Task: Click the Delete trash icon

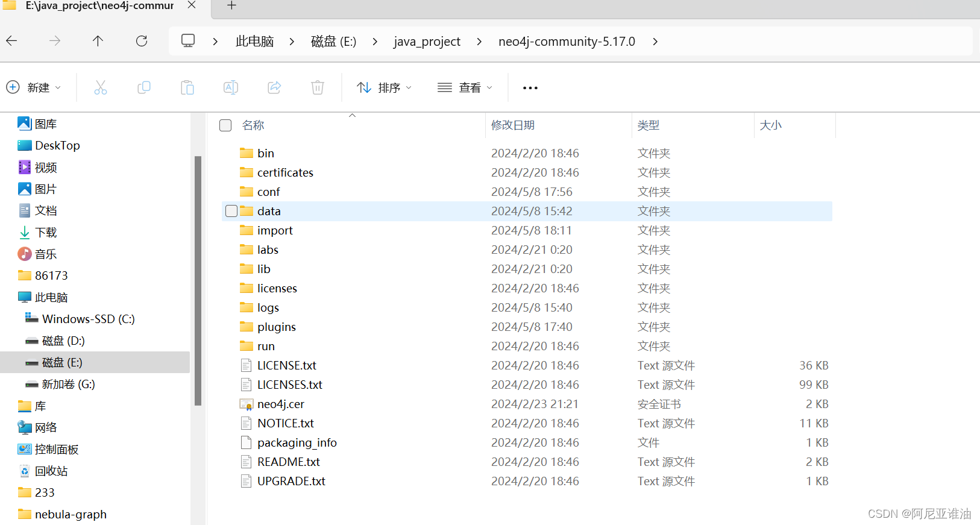Action: (x=318, y=87)
